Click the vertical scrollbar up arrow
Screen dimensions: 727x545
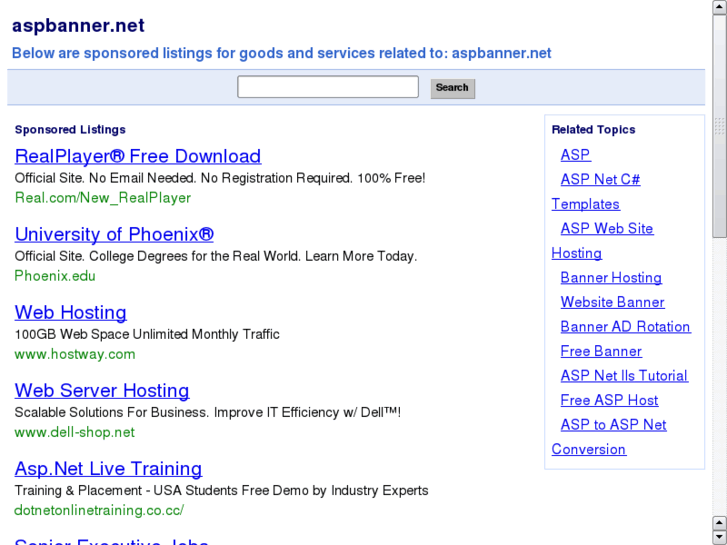coord(719,7)
